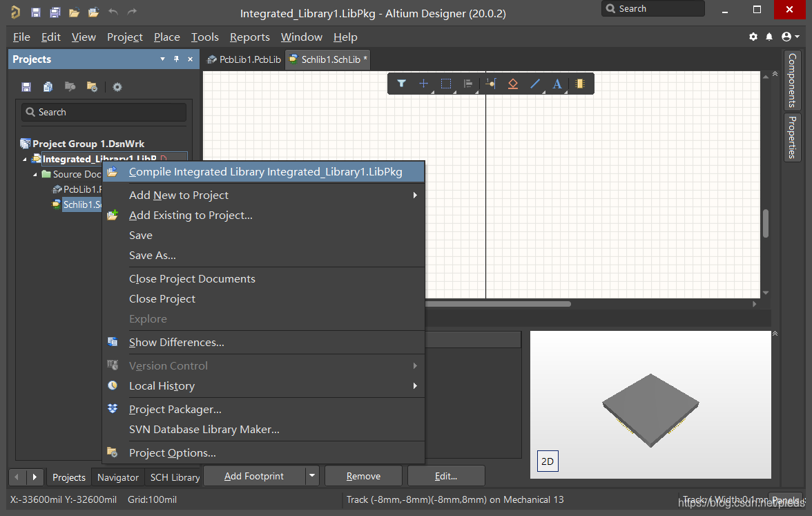Select the filter icon in the floating toolbar
Viewport: 812px width, 516px height.
click(401, 84)
